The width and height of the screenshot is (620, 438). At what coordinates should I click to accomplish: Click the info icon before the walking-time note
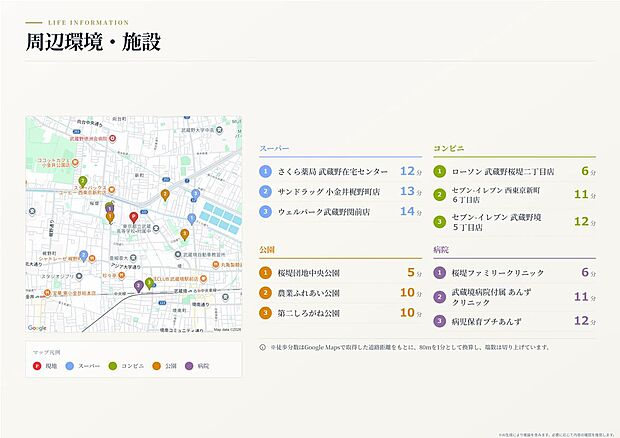click(263, 347)
